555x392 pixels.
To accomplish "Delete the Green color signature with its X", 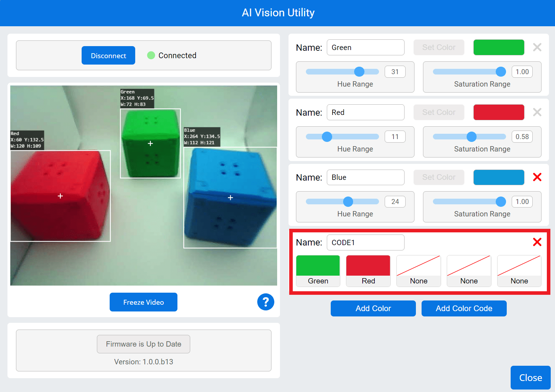I will pyautogui.click(x=537, y=47).
